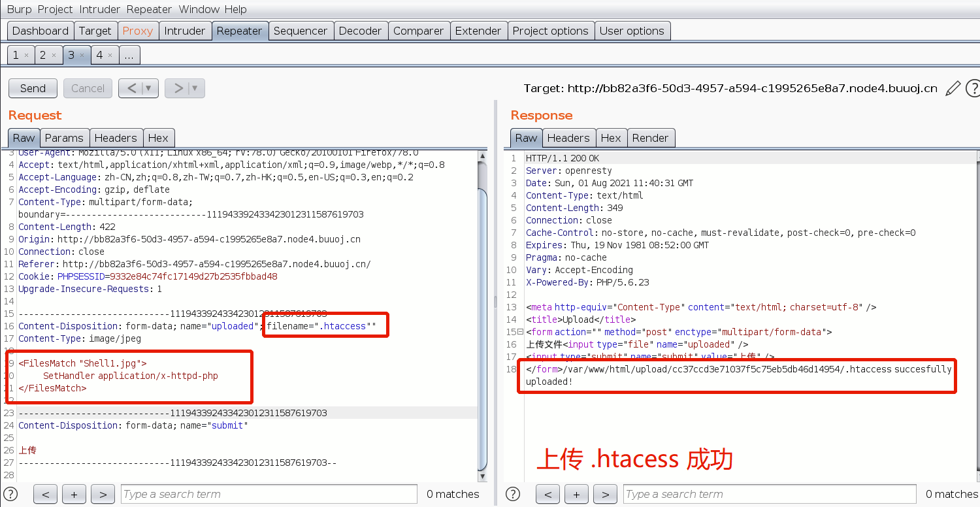Open the Window menu
This screenshot has width=980, height=507.
pyautogui.click(x=199, y=9)
